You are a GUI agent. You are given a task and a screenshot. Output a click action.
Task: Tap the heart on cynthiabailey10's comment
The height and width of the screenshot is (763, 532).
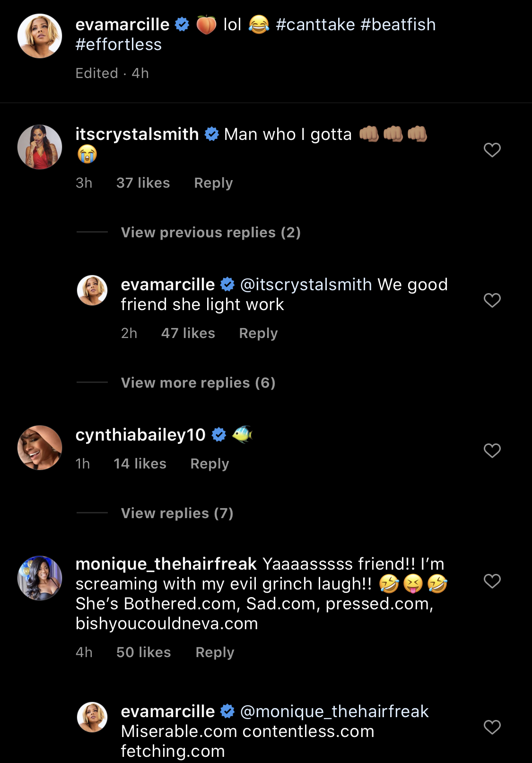[492, 451]
